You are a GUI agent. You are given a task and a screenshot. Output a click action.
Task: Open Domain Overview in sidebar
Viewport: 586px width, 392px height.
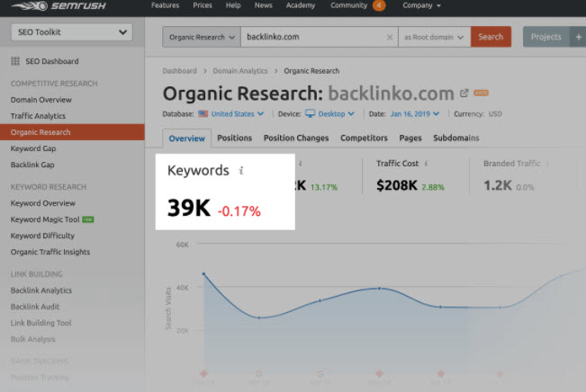tap(41, 100)
